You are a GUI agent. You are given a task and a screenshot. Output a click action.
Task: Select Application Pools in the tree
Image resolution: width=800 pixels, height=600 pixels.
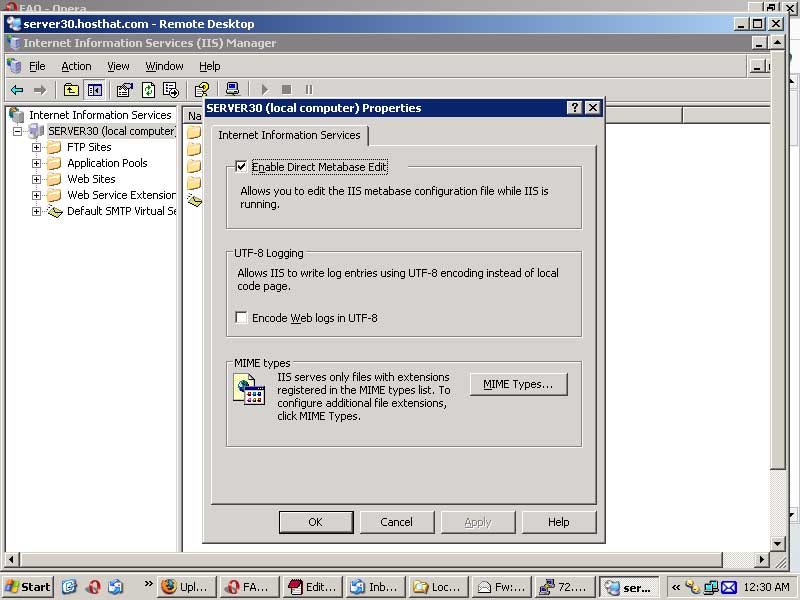point(107,163)
